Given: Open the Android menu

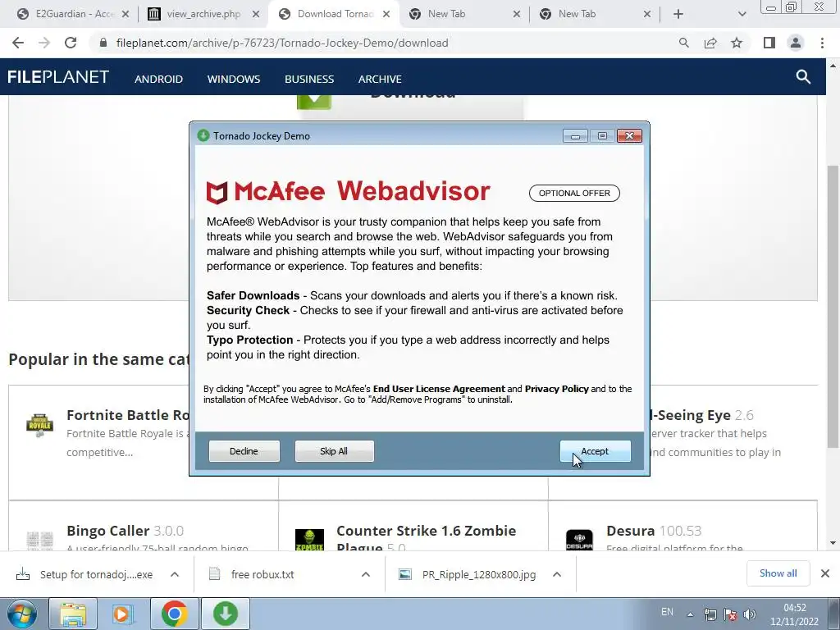Looking at the screenshot, I should (158, 80).
